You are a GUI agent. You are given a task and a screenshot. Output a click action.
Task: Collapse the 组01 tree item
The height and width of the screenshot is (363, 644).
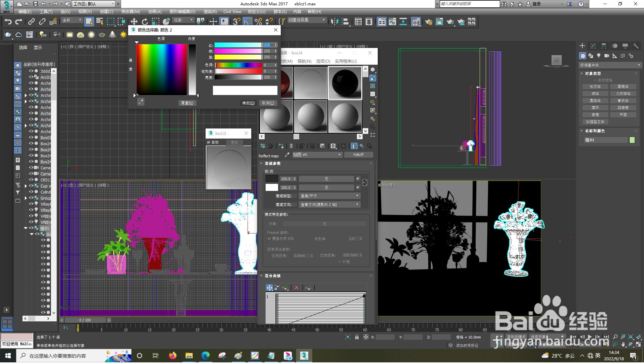[x=25, y=228]
